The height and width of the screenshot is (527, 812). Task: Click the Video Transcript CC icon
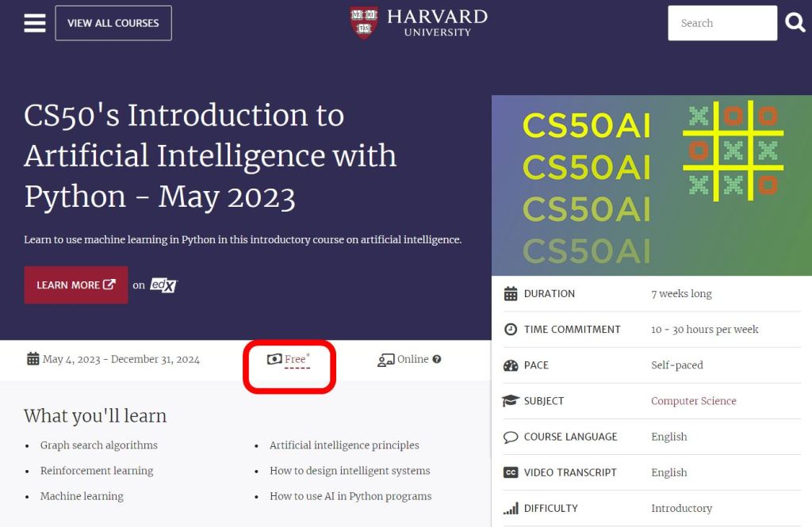pyautogui.click(x=511, y=472)
